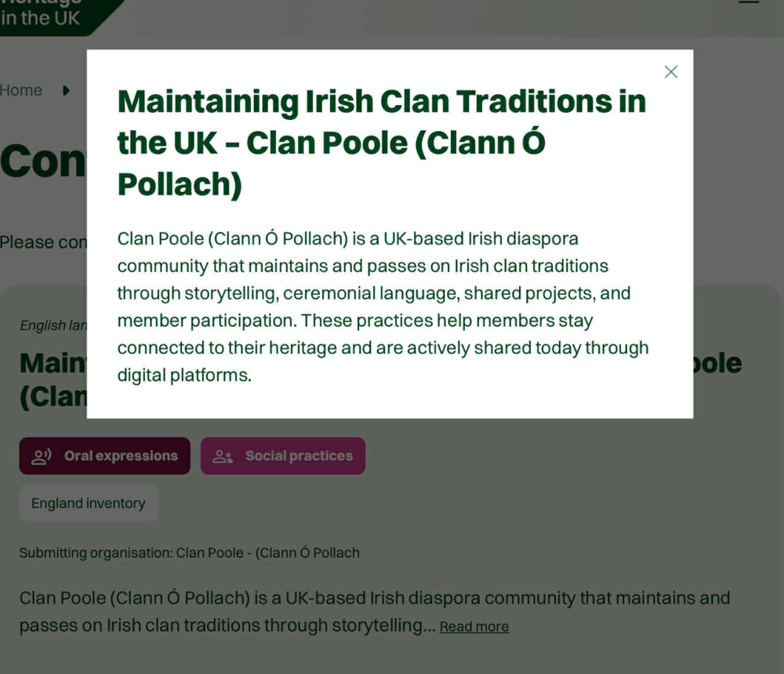784x674 pixels.
Task: Click the Submitting organisation line
Action: (x=190, y=553)
